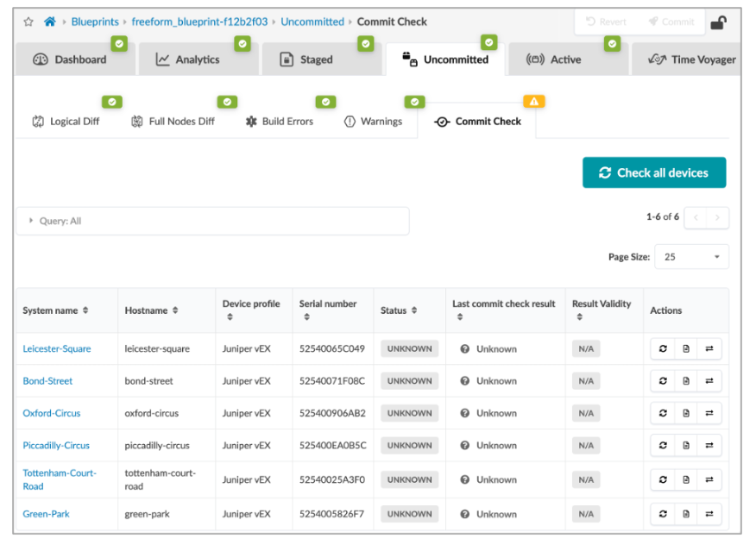The width and height of the screenshot is (756, 545).
Task: Refresh commit check for Piccadilly-Circus row
Action: [x=663, y=446]
